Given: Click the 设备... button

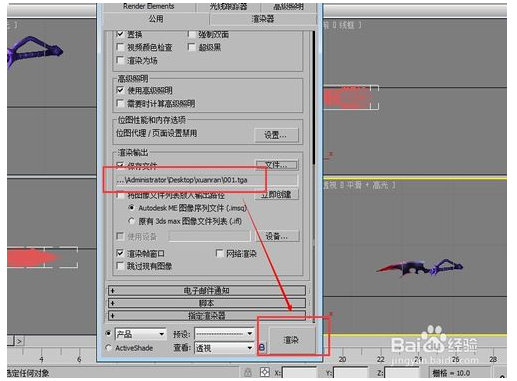Looking at the screenshot, I should coord(277,236).
